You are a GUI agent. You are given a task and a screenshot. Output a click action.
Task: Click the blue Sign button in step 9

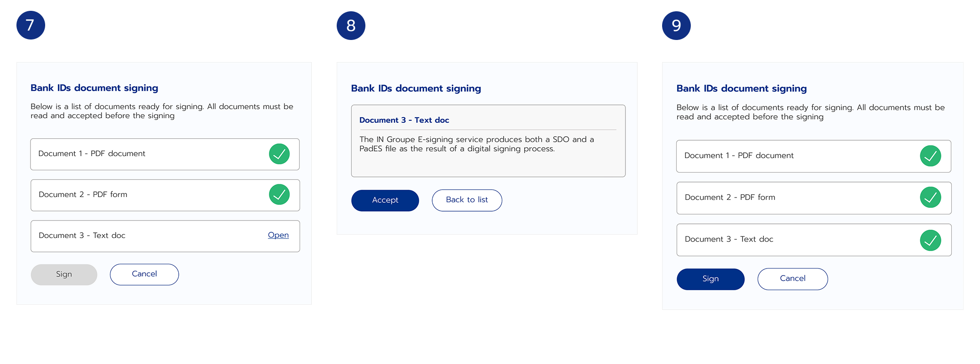[x=711, y=279]
